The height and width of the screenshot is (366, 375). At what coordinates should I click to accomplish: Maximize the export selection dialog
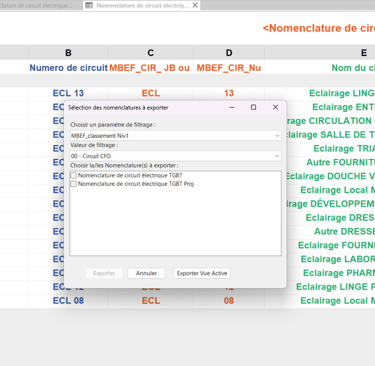click(253, 107)
